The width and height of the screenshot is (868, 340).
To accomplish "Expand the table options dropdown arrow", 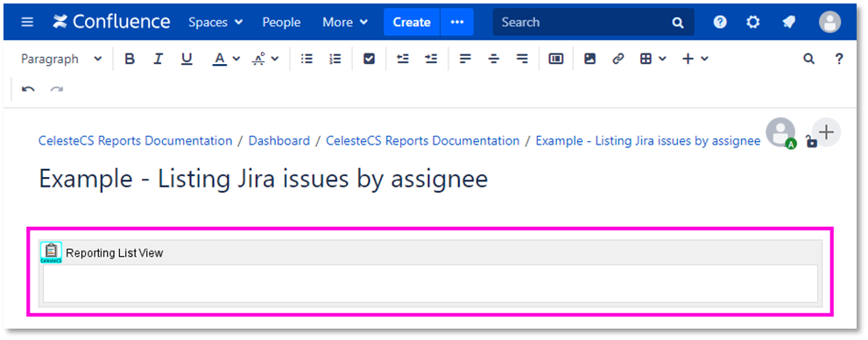I will [x=662, y=59].
